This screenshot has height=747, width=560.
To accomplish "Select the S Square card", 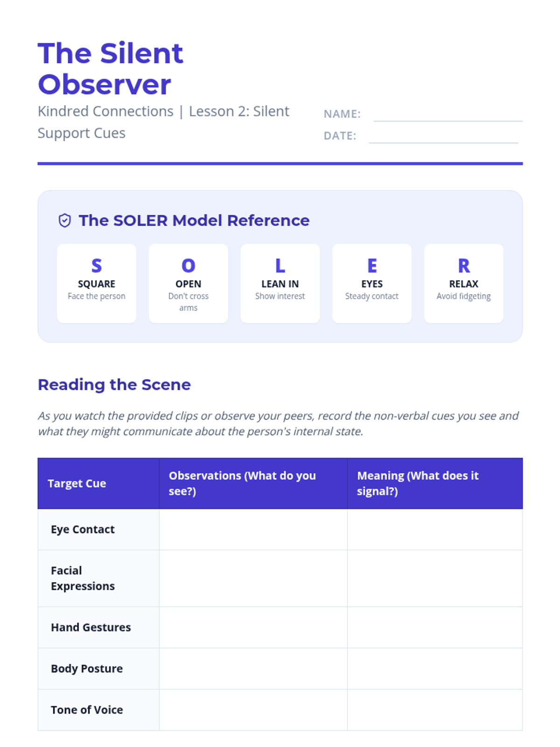I will point(97,283).
